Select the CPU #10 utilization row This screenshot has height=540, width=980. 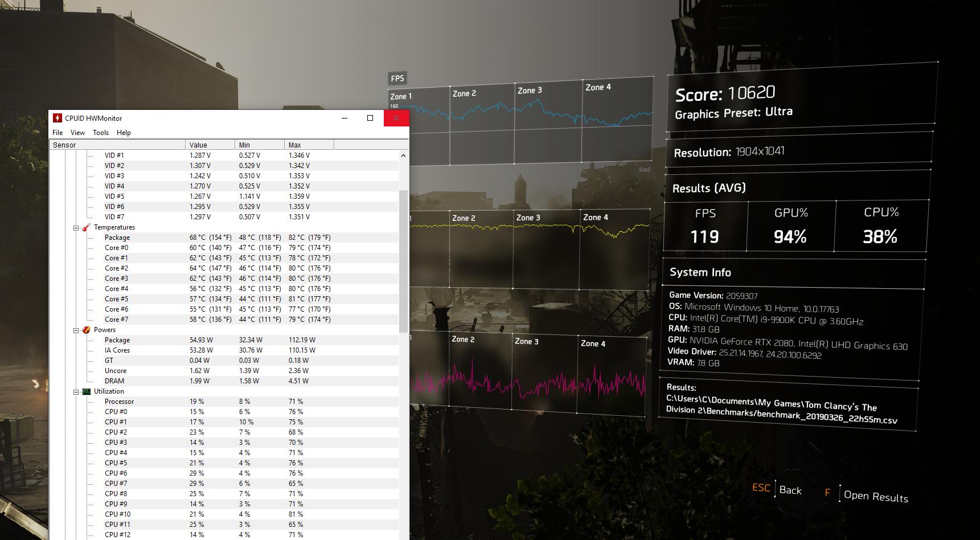click(x=224, y=514)
